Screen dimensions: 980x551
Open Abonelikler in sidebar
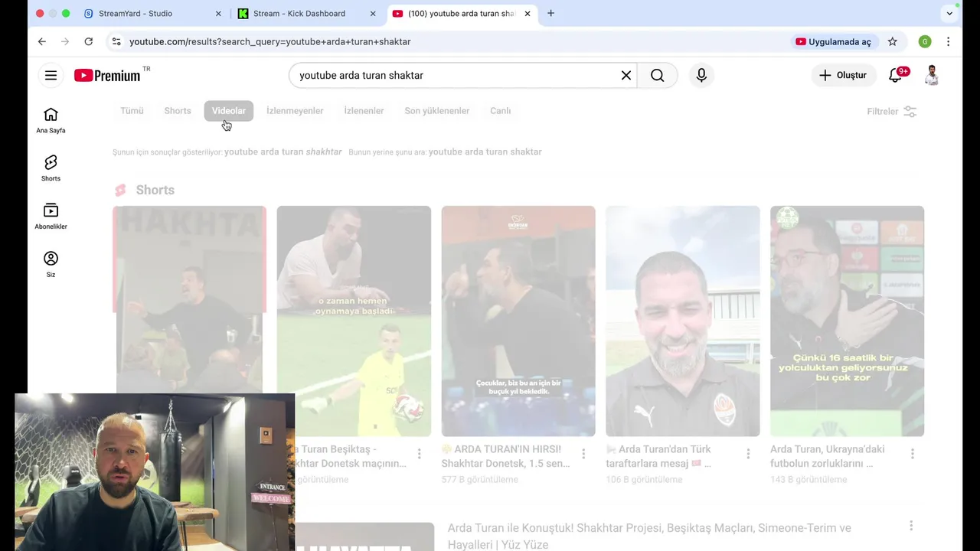point(51,217)
